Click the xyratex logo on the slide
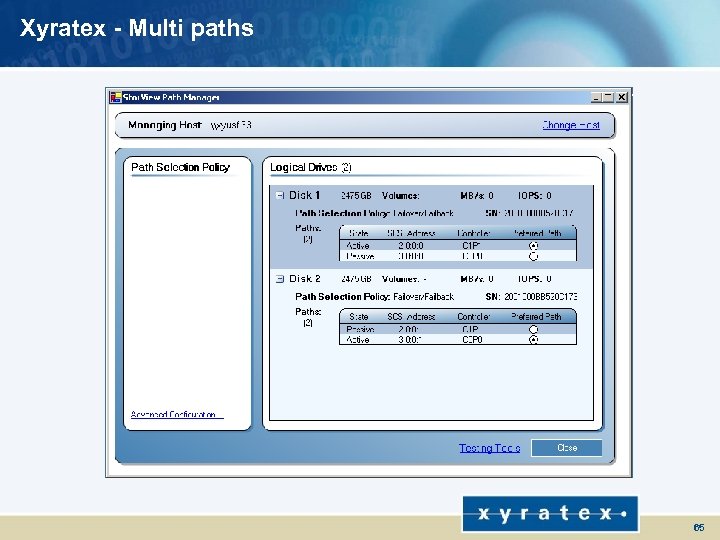 pyautogui.click(x=550, y=514)
